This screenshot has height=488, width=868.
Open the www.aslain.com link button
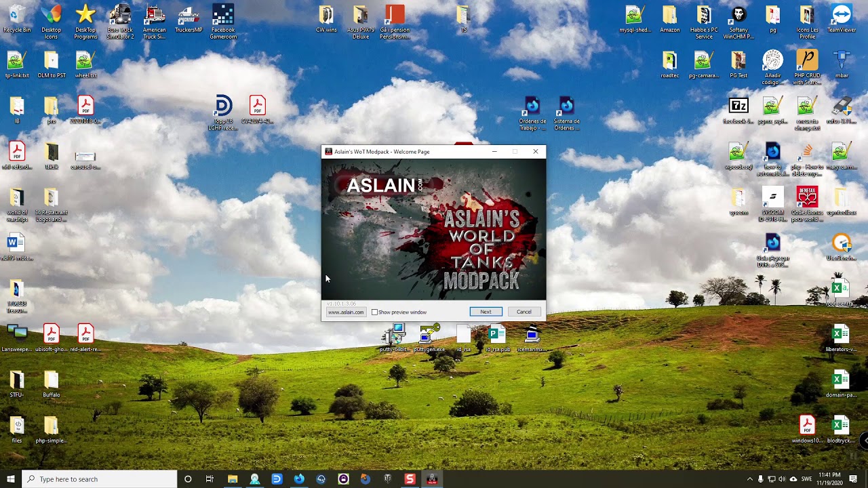click(346, 312)
